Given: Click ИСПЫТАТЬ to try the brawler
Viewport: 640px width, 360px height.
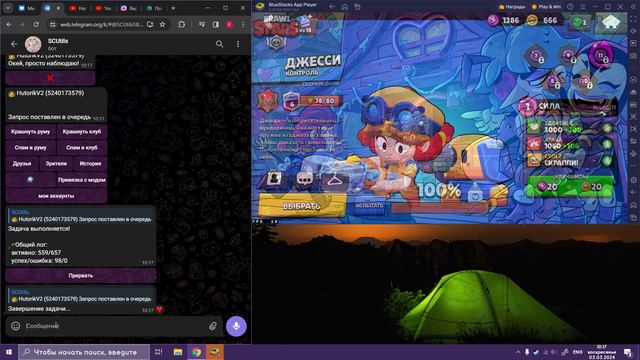Looking at the screenshot, I should pos(369,206).
